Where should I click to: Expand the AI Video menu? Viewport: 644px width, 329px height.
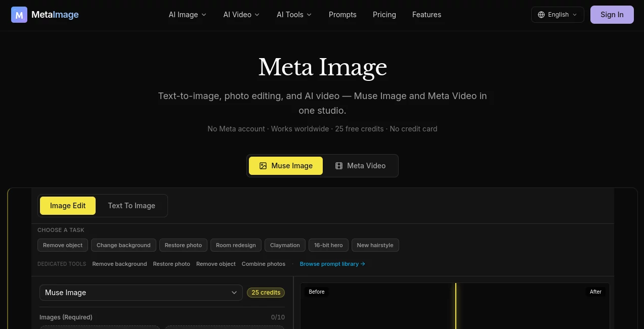241,15
